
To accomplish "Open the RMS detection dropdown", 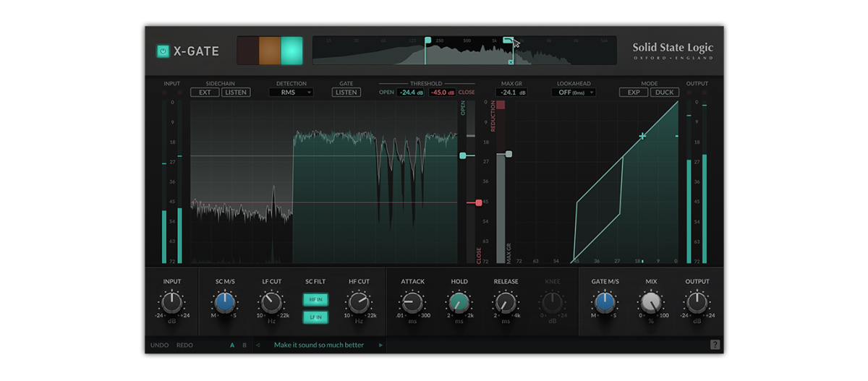I will pos(292,93).
